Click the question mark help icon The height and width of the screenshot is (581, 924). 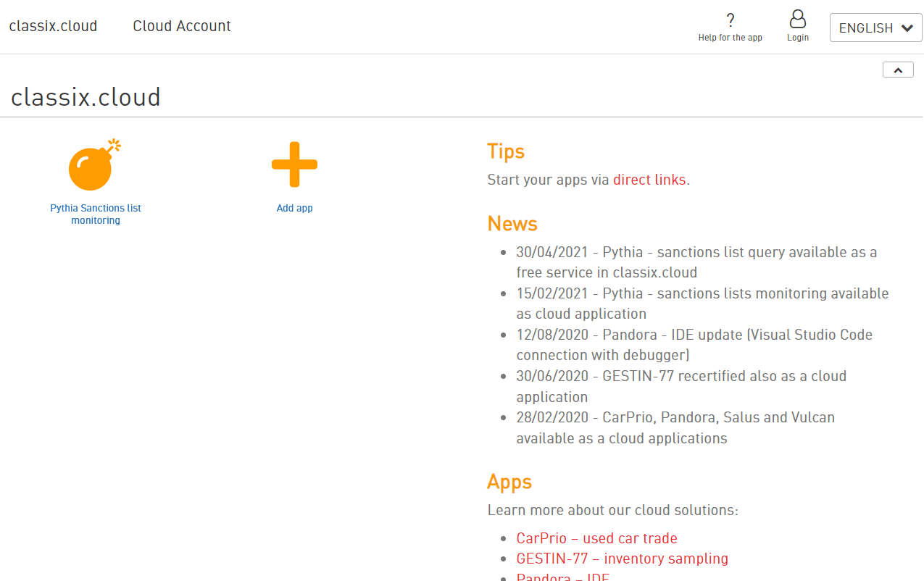(x=730, y=20)
